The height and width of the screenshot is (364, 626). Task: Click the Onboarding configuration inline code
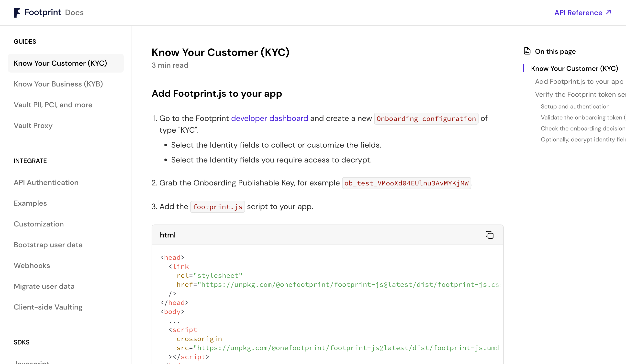tap(426, 118)
